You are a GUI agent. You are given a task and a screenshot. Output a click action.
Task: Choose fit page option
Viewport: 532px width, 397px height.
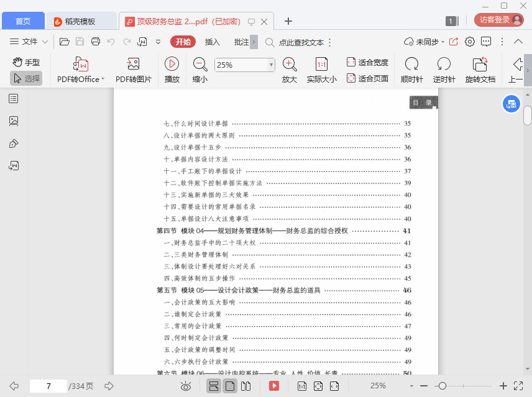click(367, 78)
